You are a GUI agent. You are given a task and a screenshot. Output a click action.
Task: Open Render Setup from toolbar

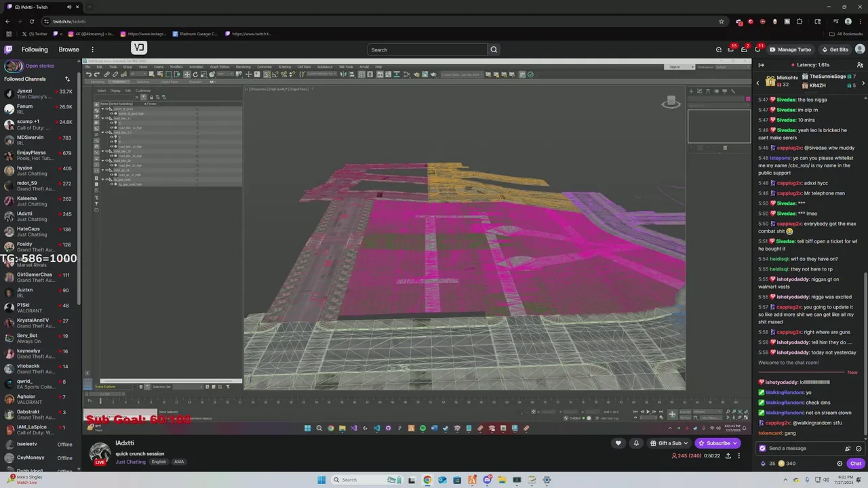tap(416, 75)
